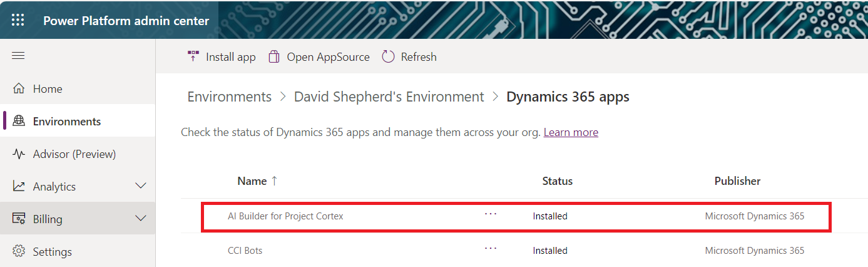Click Microsoft Dynamics 365 publisher for AI Builder
Viewport: 868px width, 267px height.
pyautogui.click(x=755, y=216)
